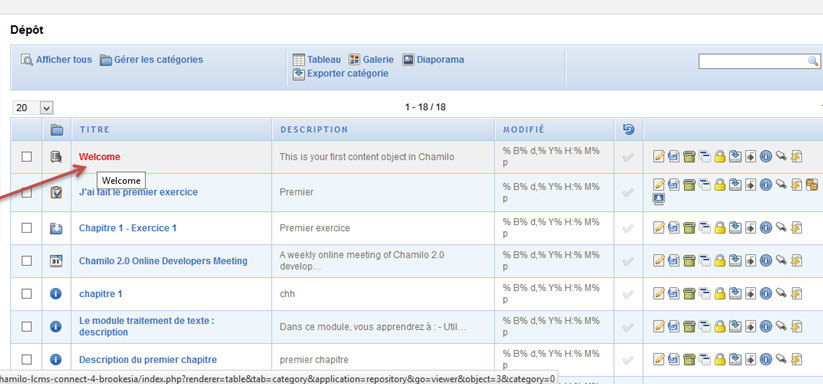
Task: Click the pencil edit icon in Welcome row
Action: tap(659, 156)
